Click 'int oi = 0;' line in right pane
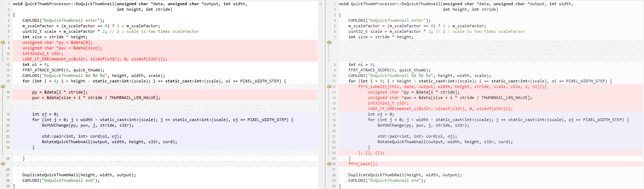Screen dimensions: 644x189 361,64
